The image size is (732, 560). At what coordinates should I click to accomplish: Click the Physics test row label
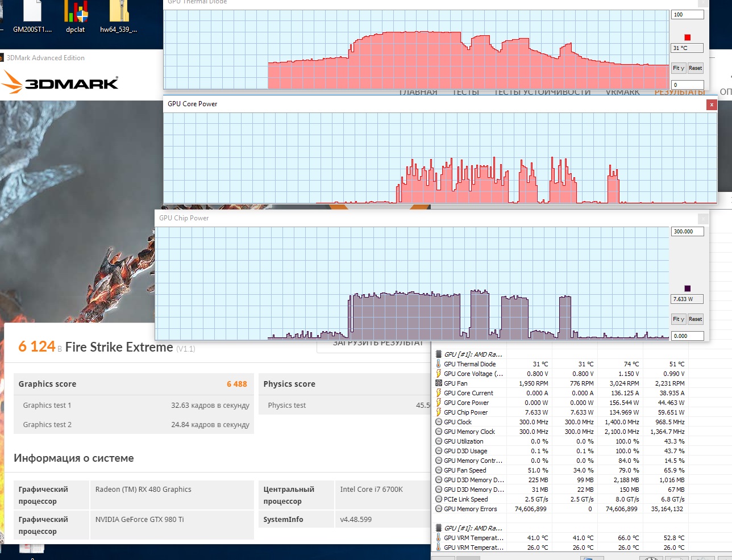[287, 406]
